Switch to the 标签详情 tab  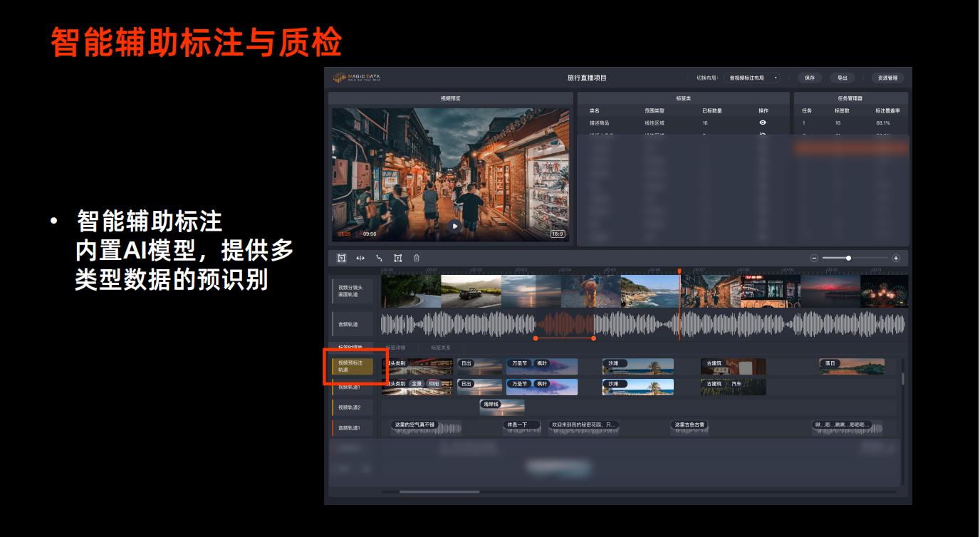(395, 348)
